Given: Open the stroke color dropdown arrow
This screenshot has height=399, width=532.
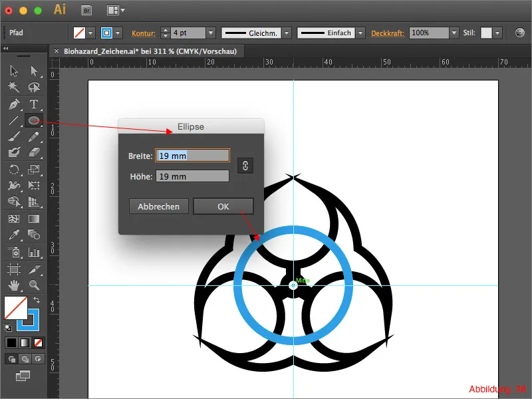Looking at the screenshot, I should [118, 33].
